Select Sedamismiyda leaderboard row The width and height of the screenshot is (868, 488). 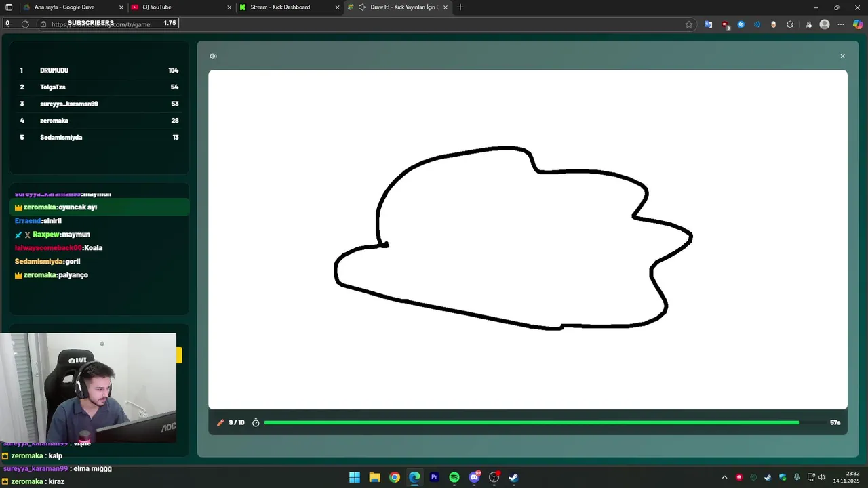[x=99, y=138]
